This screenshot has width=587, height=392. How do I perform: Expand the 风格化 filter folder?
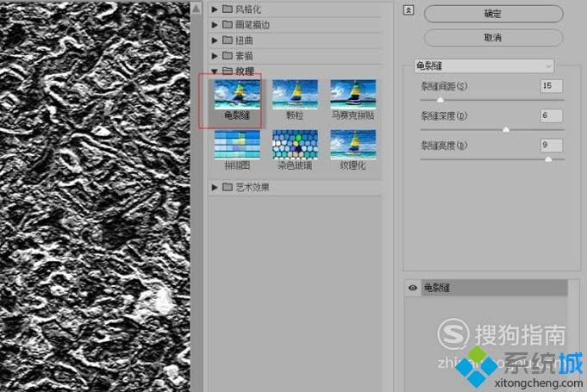click(215, 9)
